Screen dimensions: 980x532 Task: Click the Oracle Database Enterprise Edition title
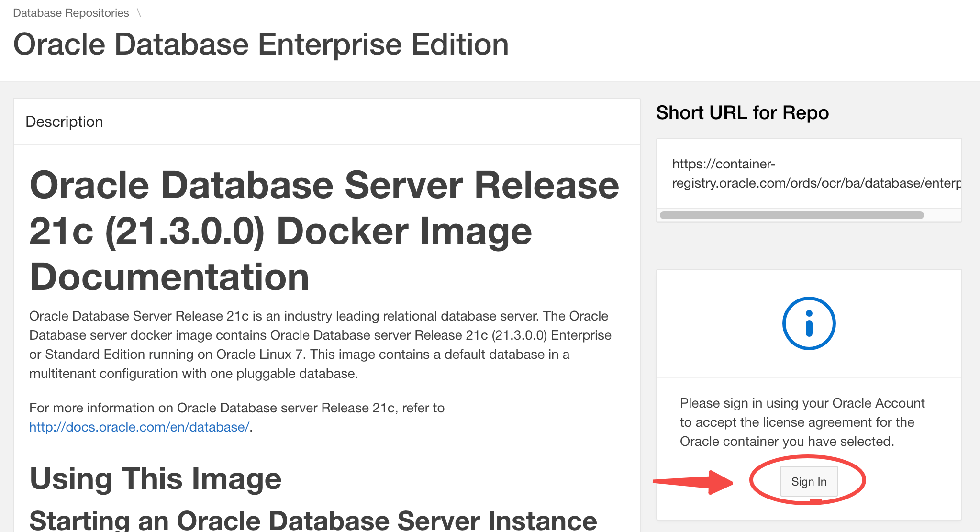pos(261,44)
